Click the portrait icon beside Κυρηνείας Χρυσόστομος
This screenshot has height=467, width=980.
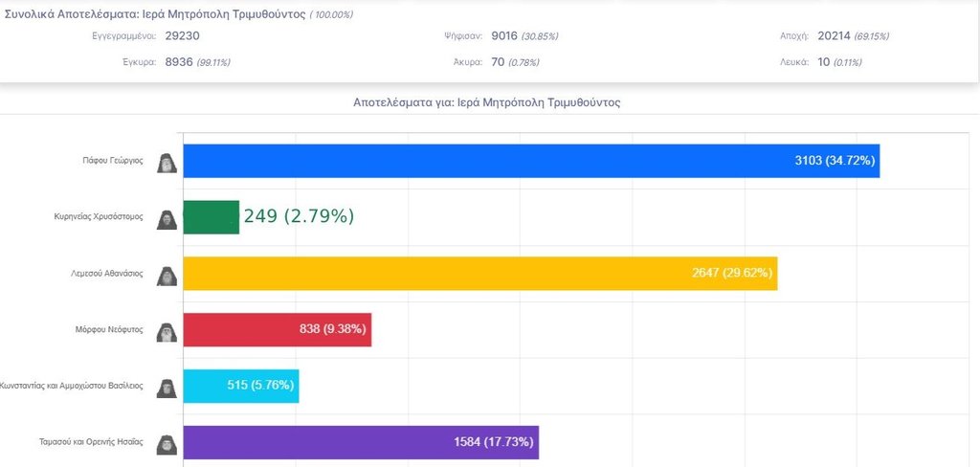(x=167, y=219)
